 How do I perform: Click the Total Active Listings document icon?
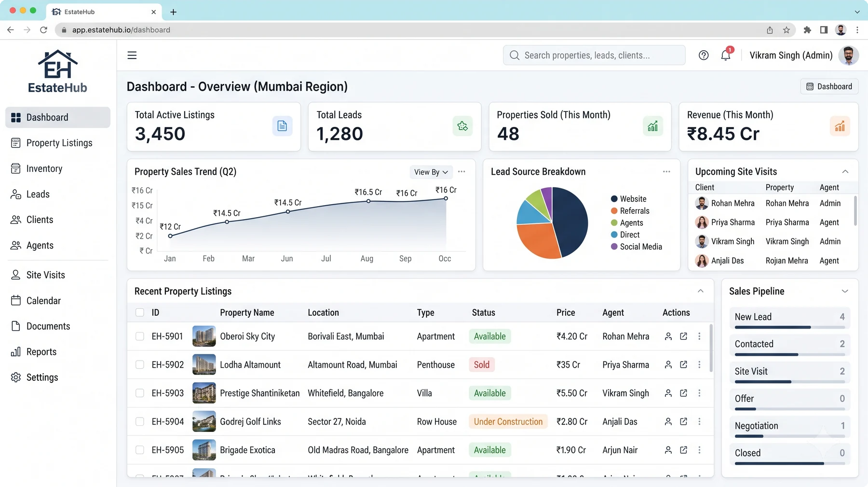[x=282, y=126]
